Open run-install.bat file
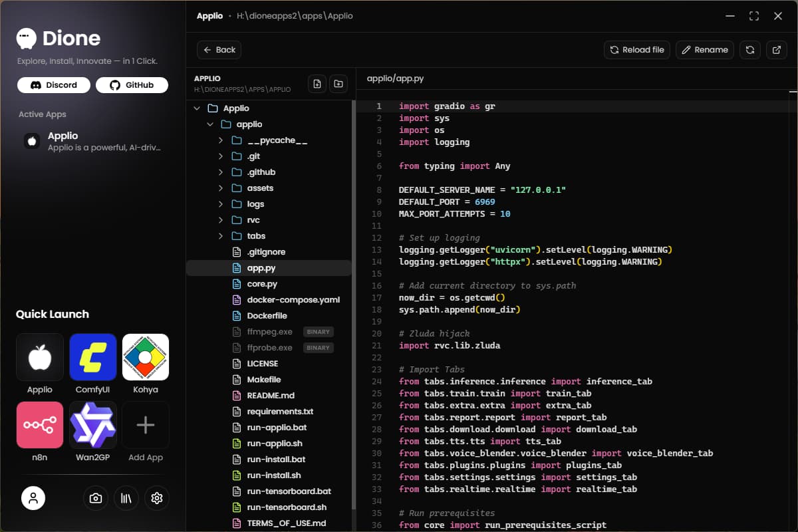 click(x=269, y=460)
